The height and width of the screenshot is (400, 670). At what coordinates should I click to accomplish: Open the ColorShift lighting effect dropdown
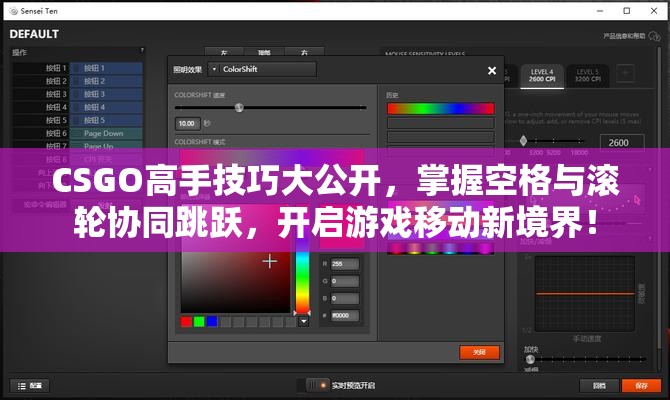[x=262, y=69]
